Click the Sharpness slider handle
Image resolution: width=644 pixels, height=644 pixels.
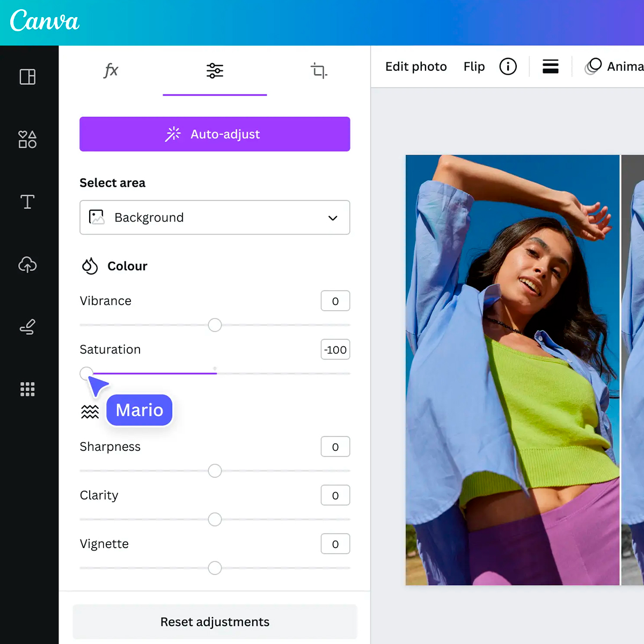215,471
